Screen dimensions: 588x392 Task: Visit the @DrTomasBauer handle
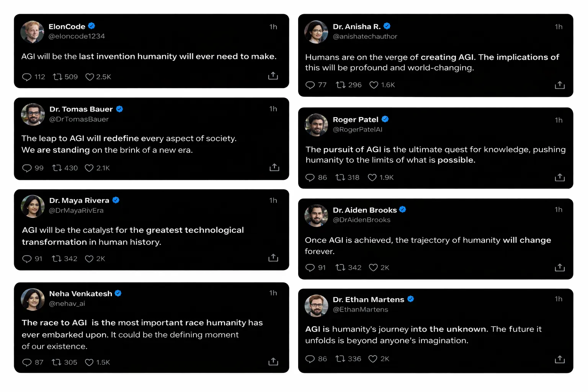pyautogui.click(x=79, y=119)
